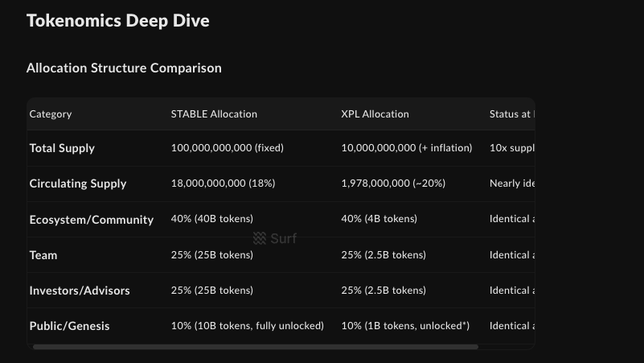Click the 'Ecosystem/Community' row label
Image resolution: width=644 pixels, height=363 pixels.
(x=92, y=220)
